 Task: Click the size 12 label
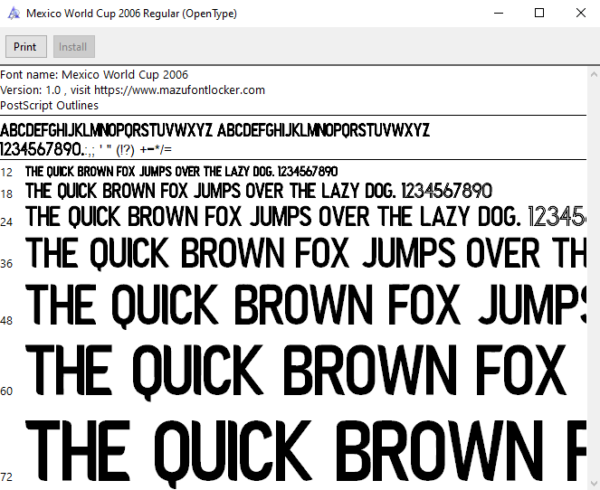[7, 173]
